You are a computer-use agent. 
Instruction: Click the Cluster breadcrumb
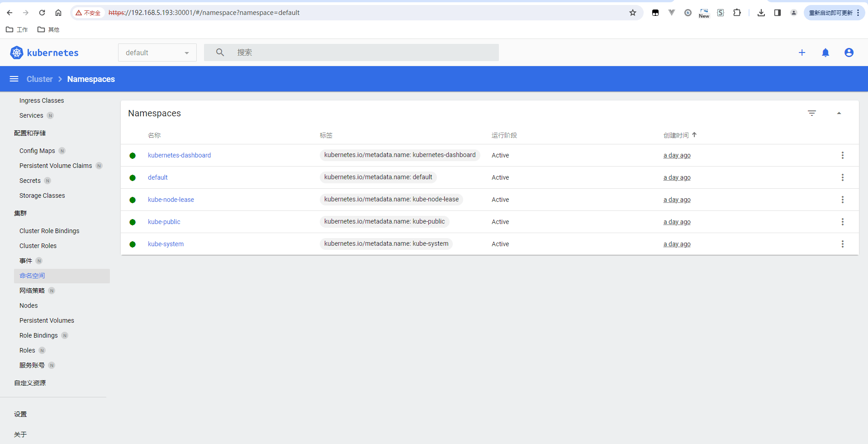(40, 79)
